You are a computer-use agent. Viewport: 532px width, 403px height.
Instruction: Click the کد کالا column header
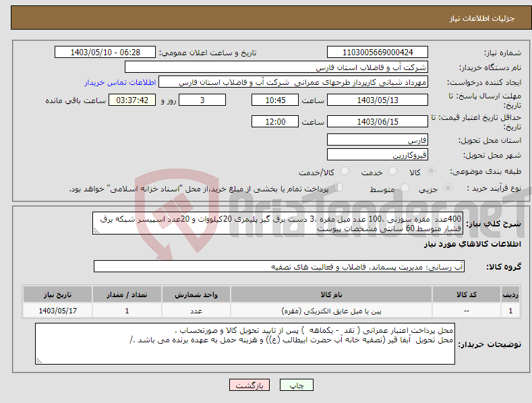(x=467, y=294)
